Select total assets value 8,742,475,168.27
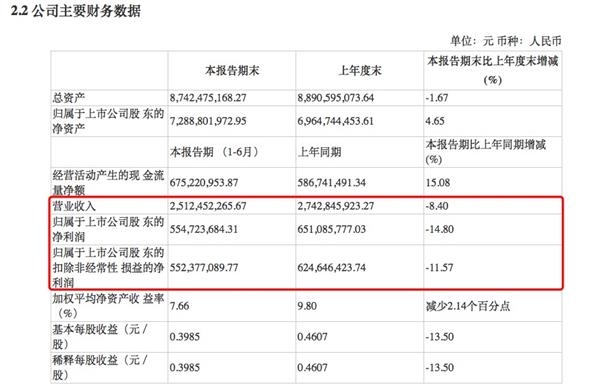This screenshot has width=600, height=389. 208,98
